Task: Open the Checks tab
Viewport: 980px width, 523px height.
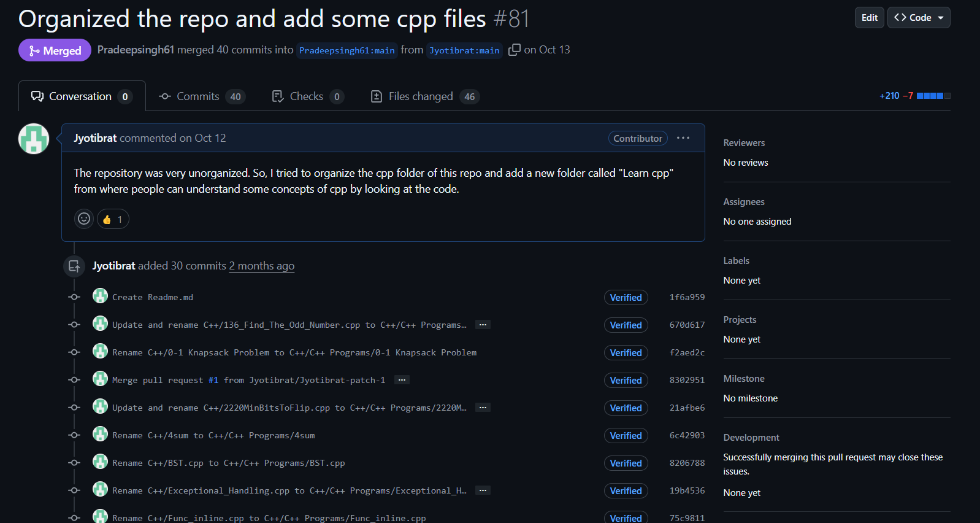Action: click(307, 96)
